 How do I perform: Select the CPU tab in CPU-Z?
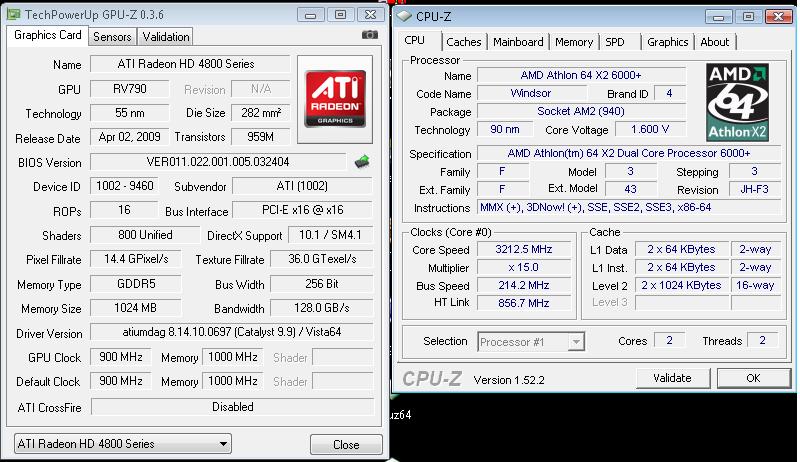click(x=414, y=40)
